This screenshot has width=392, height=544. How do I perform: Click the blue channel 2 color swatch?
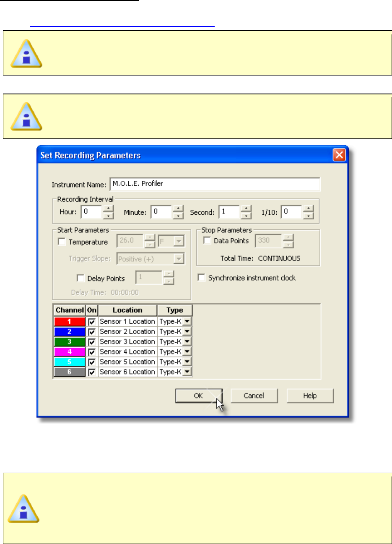(x=70, y=332)
